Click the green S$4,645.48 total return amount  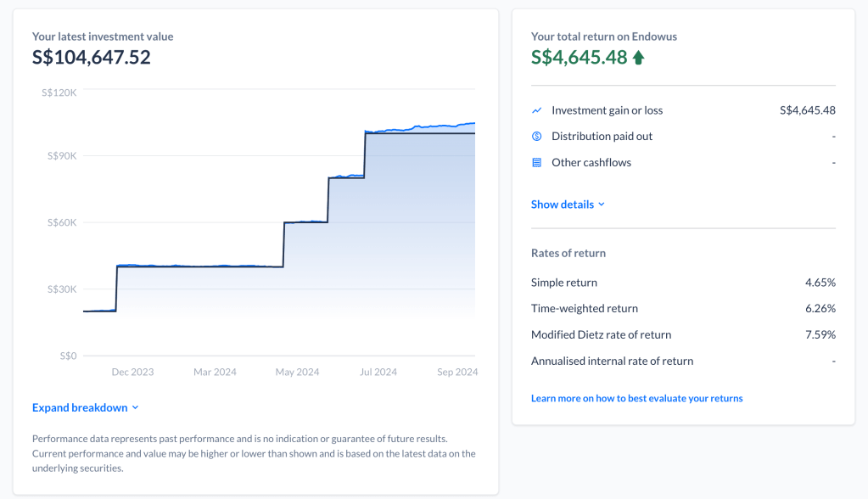click(579, 58)
